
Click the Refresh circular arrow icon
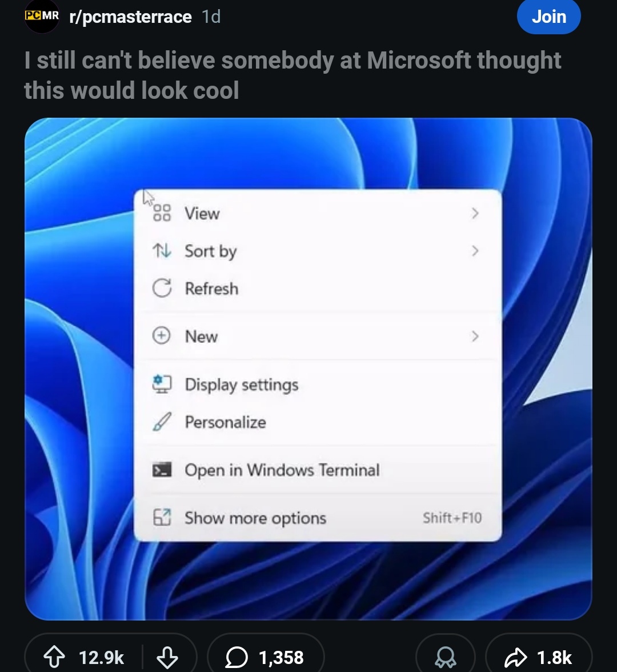[x=162, y=289]
